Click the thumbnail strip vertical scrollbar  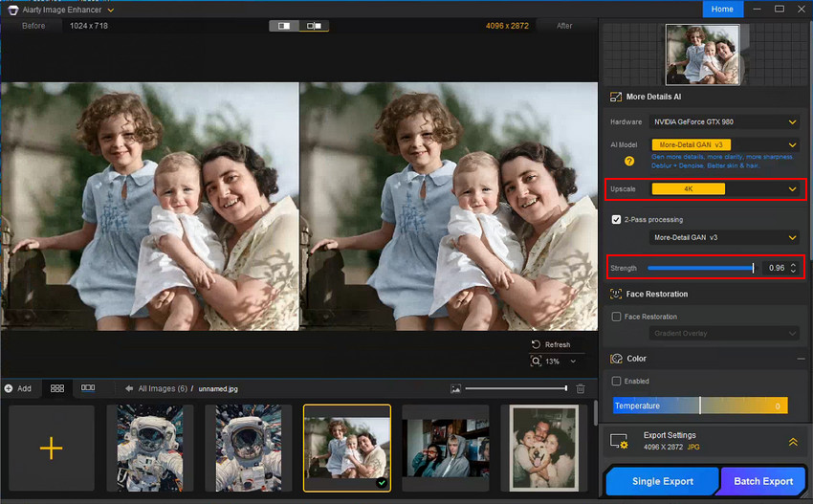point(595,412)
